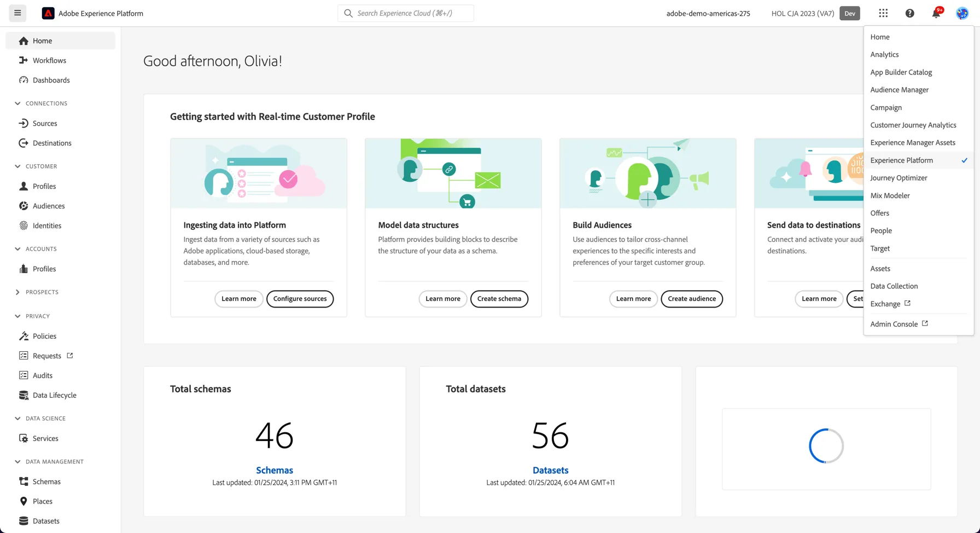Image resolution: width=980 pixels, height=533 pixels.
Task: Open the help question mark icon
Action: [x=909, y=13]
